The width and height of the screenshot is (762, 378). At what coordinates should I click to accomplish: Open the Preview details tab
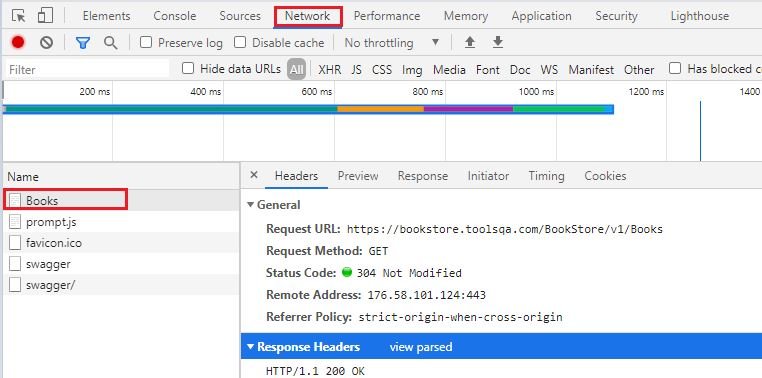tap(358, 176)
